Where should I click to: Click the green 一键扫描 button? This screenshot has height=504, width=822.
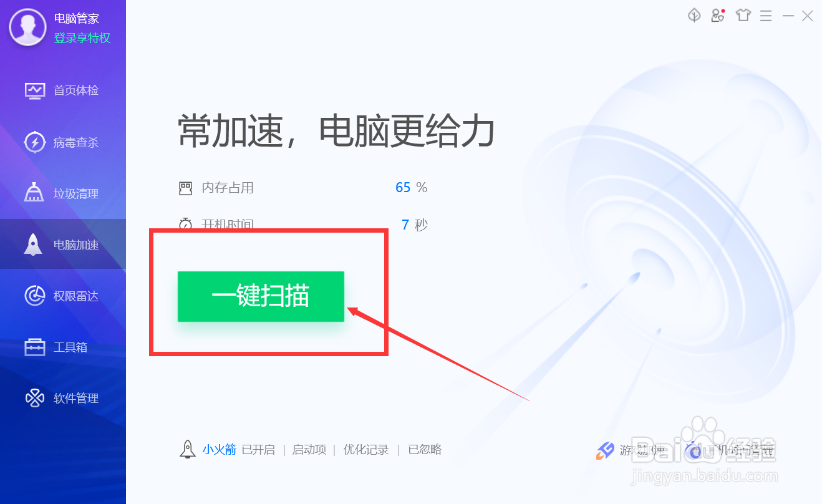(261, 296)
